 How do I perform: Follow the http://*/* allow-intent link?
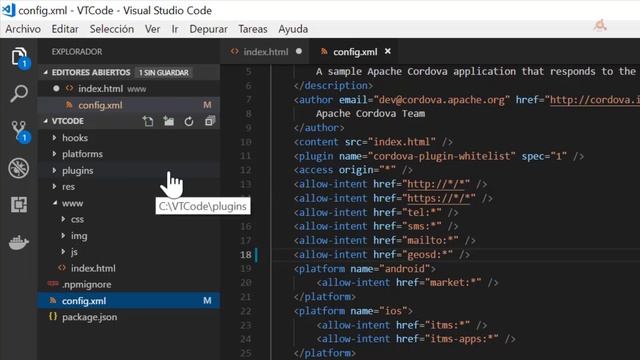pos(436,184)
